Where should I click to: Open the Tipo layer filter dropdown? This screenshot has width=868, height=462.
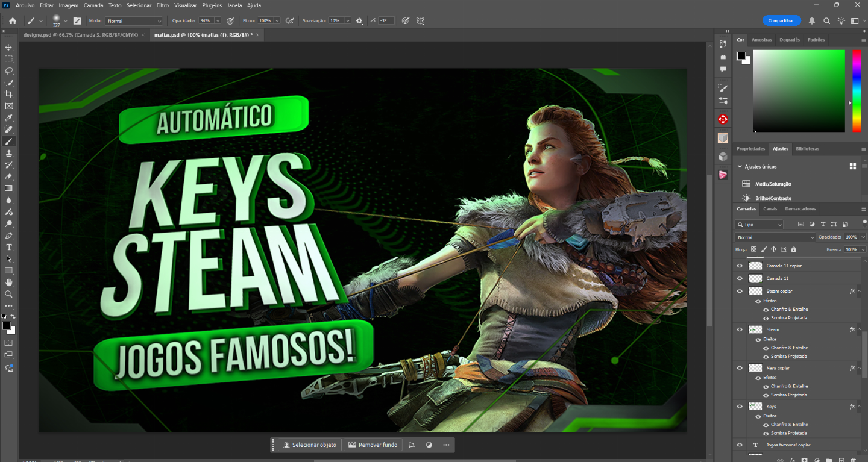pyautogui.click(x=759, y=225)
